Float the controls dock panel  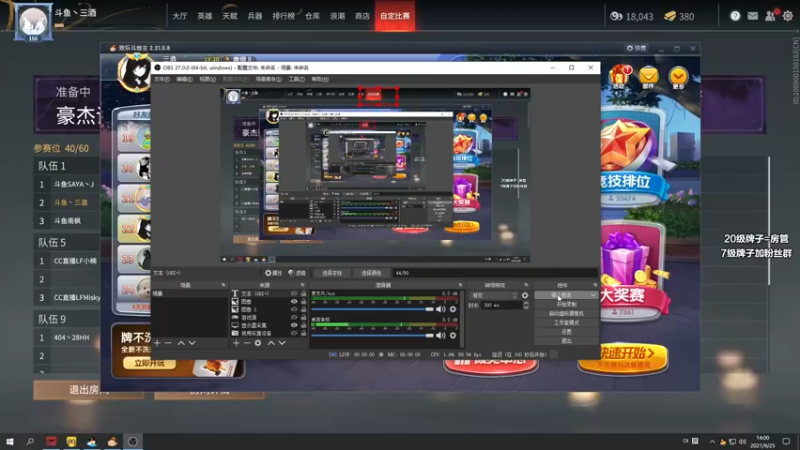[x=595, y=285]
